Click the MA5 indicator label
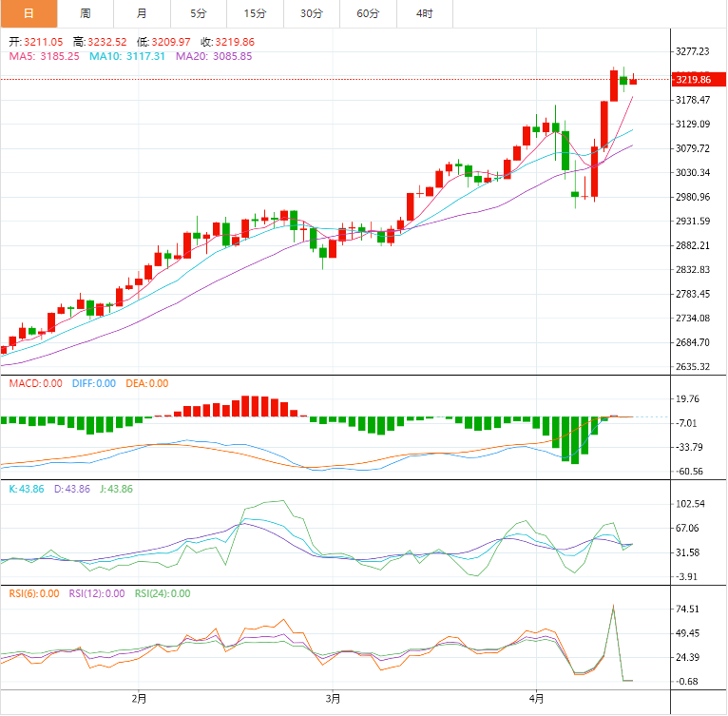Image resolution: width=728 pixels, height=716 pixels. pyautogui.click(x=44, y=56)
